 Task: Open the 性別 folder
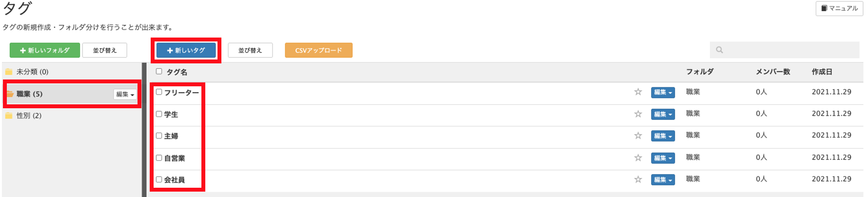[71, 116]
